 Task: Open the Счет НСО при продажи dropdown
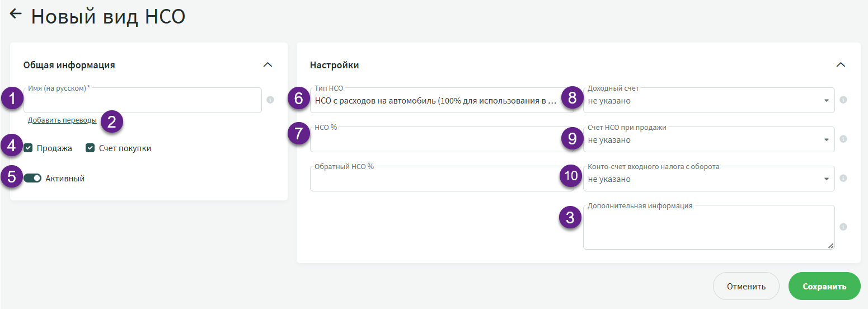pyautogui.click(x=709, y=140)
